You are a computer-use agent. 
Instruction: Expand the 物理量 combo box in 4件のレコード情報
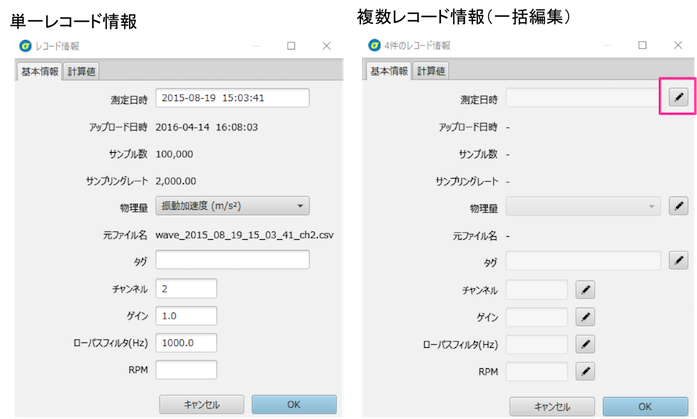click(583, 207)
